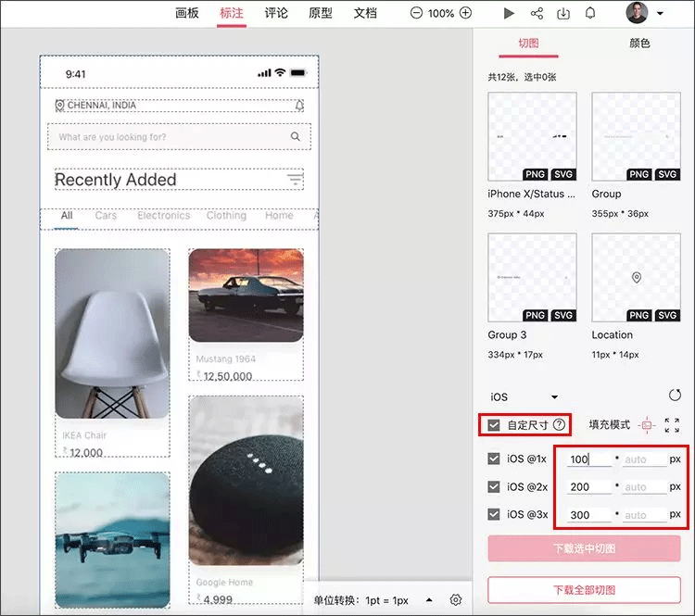The height and width of the screenshot is (616, 695).
Task: Toggle the 自定尺寸 checkbox
Action: click(x=493, y=425)
